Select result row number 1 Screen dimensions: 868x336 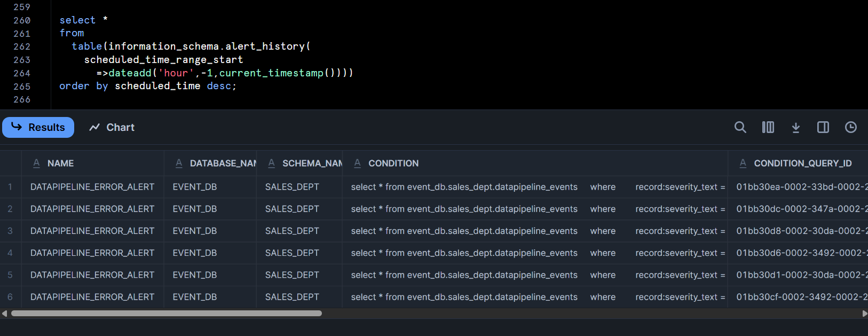coord(10,187)
